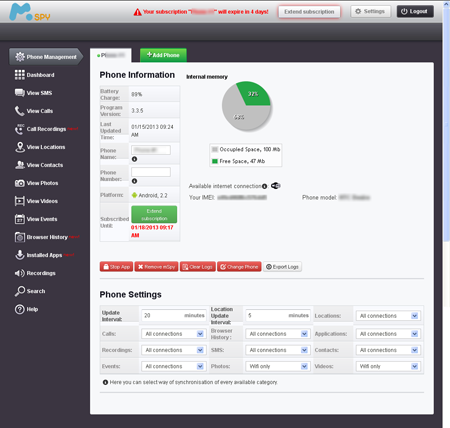
Task: Click info icon under Phone Name field
Action: tap(134, 159)
